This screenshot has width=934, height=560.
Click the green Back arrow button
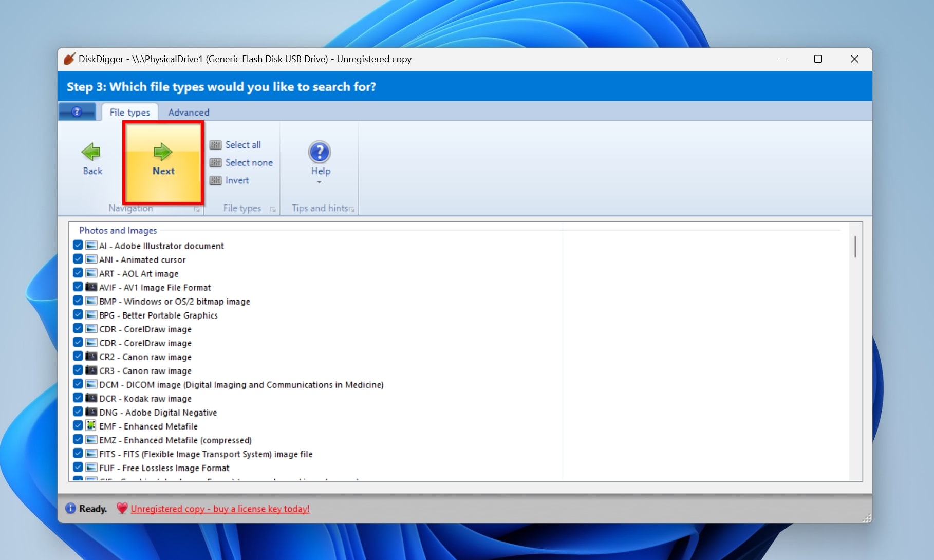pyautogui.click(x=91, y=152)
